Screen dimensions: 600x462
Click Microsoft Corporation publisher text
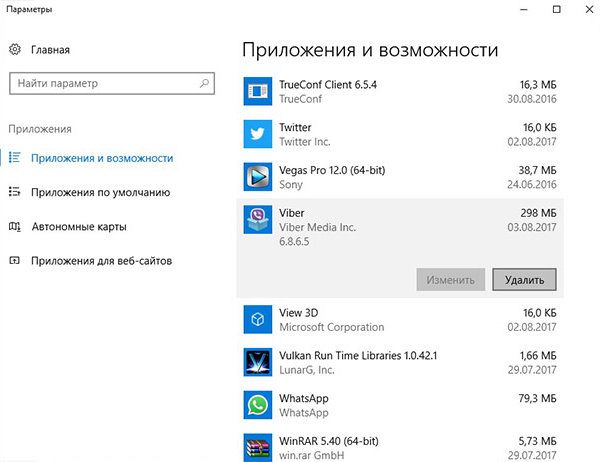click(332, 327)
